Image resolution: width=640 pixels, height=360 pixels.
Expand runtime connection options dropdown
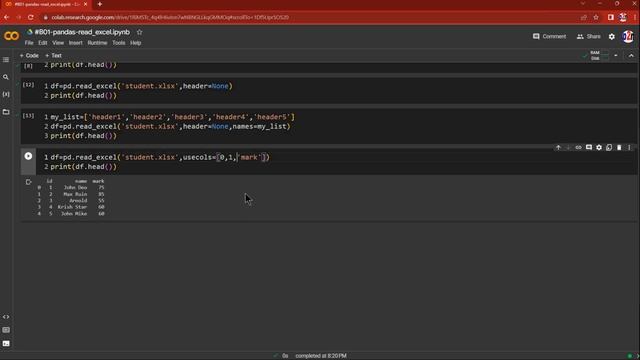click(616, 56)
